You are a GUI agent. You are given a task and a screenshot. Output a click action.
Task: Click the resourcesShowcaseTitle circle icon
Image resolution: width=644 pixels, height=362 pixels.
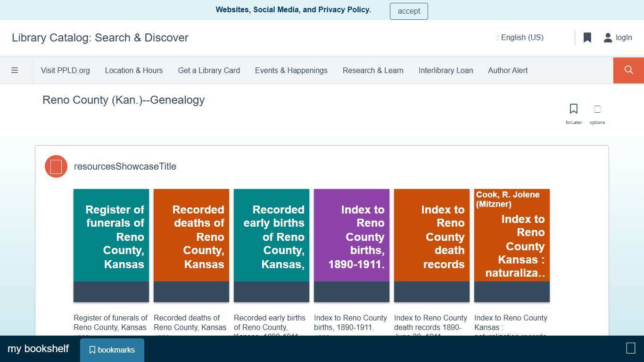click(x=56, y=166)
